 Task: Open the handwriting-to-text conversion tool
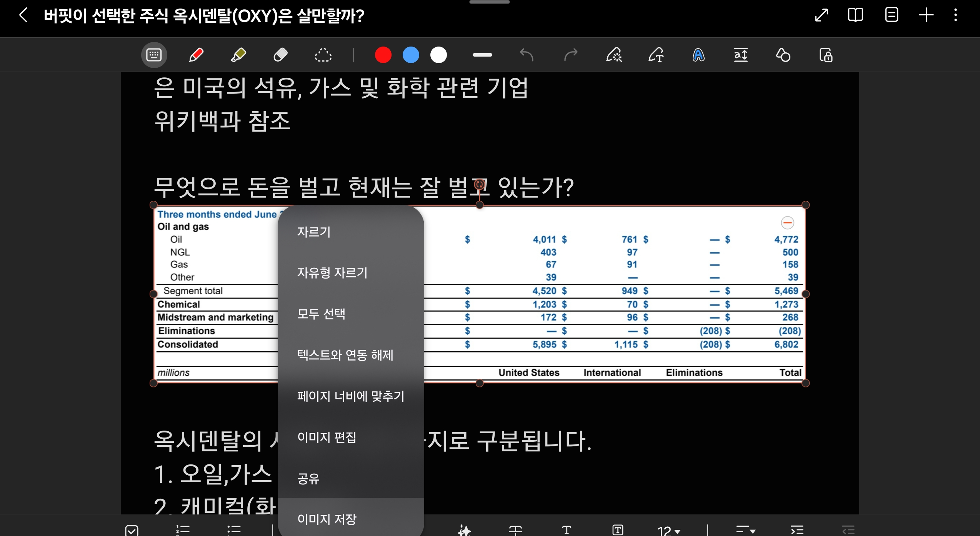click(656, 55)
